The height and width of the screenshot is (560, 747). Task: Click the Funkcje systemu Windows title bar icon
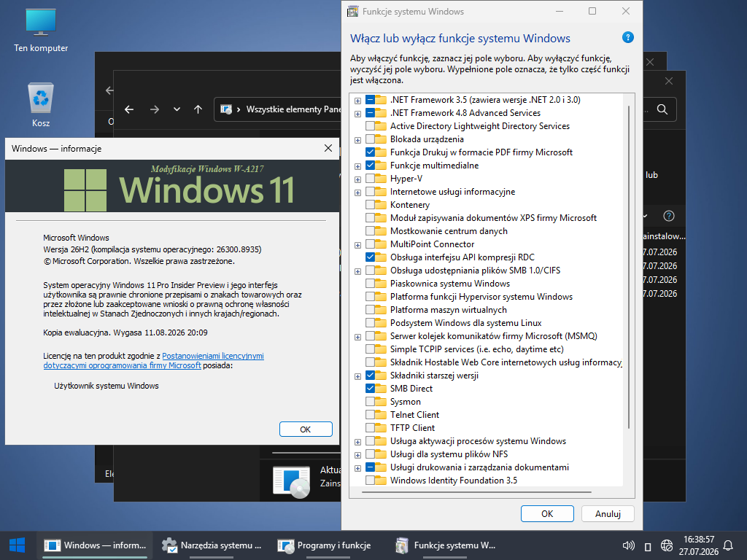click(352, 12)
